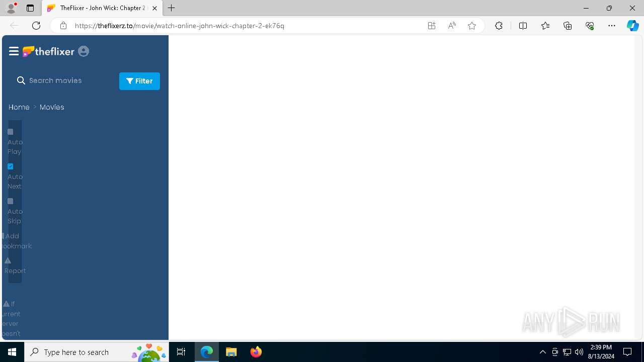Open Collections panel
The width and height of the screenshot is (644, 362).
pyautogui.click(x=568, y=26)
